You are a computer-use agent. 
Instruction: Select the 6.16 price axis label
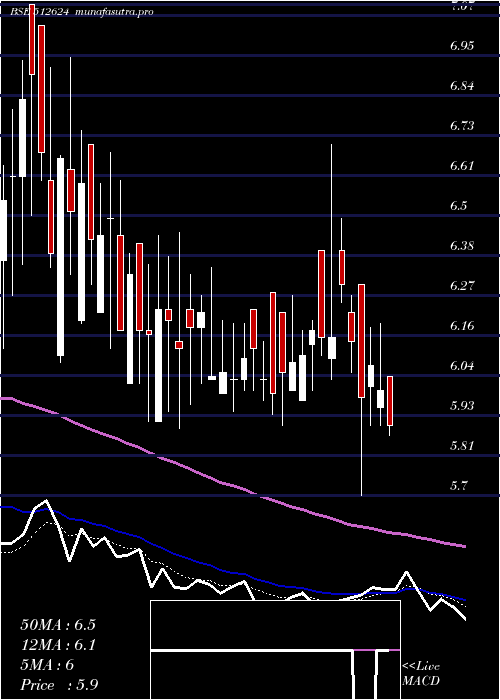(462, 325)
